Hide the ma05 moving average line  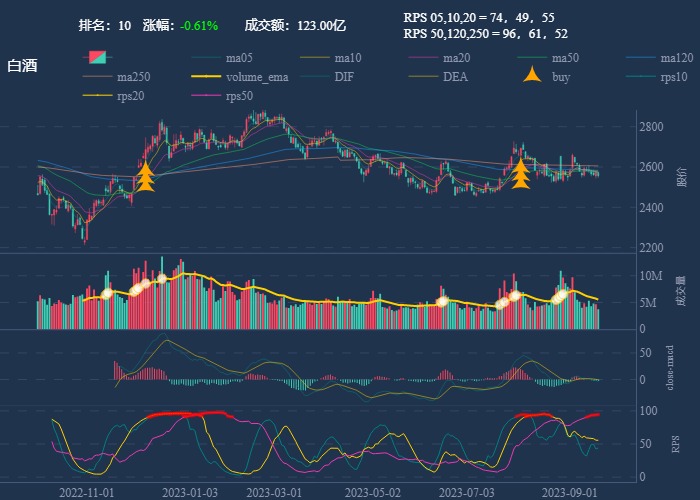pos(206,58)
